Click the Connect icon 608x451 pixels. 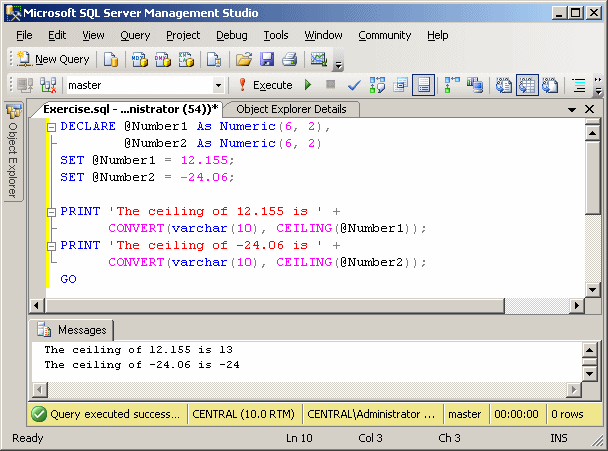pos(25,85)
